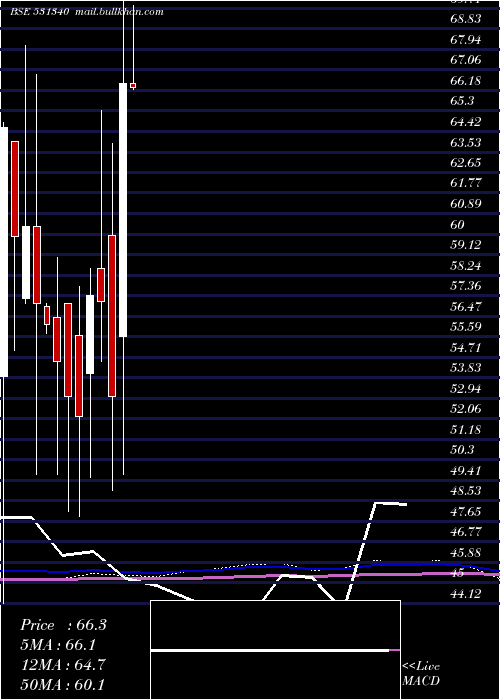Select the 61.77 price axis label
This screenshot has height=700, width=500.
pos(466,183)
